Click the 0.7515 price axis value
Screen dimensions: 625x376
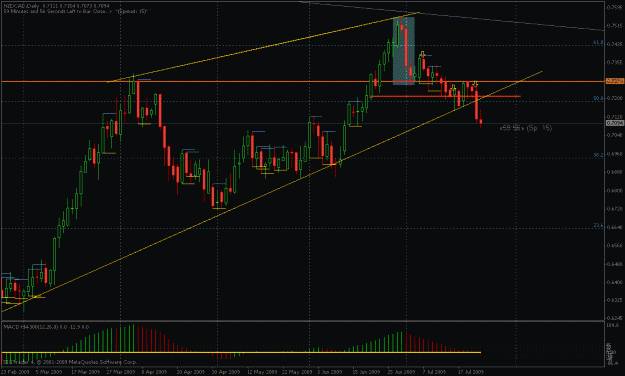615,26
